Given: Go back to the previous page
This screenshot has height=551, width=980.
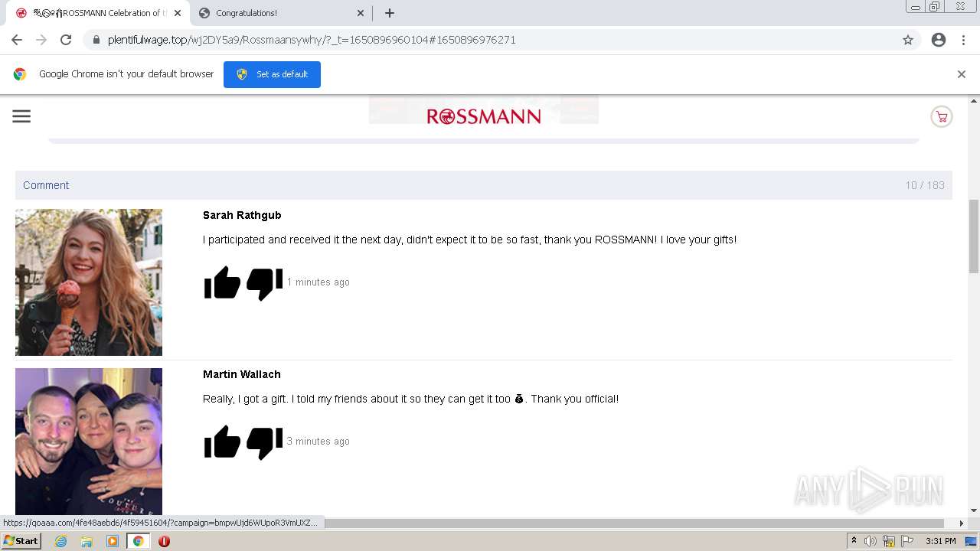Looking at the screenshot, I should 17,40.
